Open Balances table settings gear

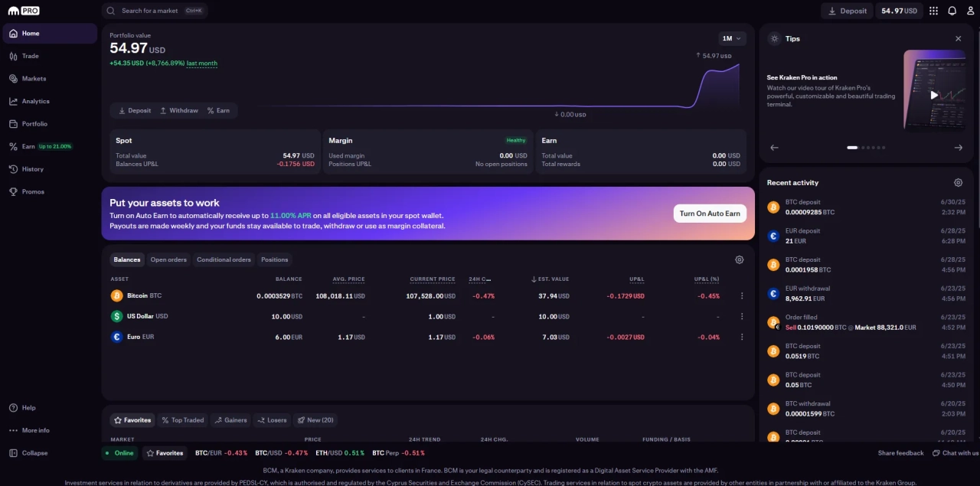[739, 259]
